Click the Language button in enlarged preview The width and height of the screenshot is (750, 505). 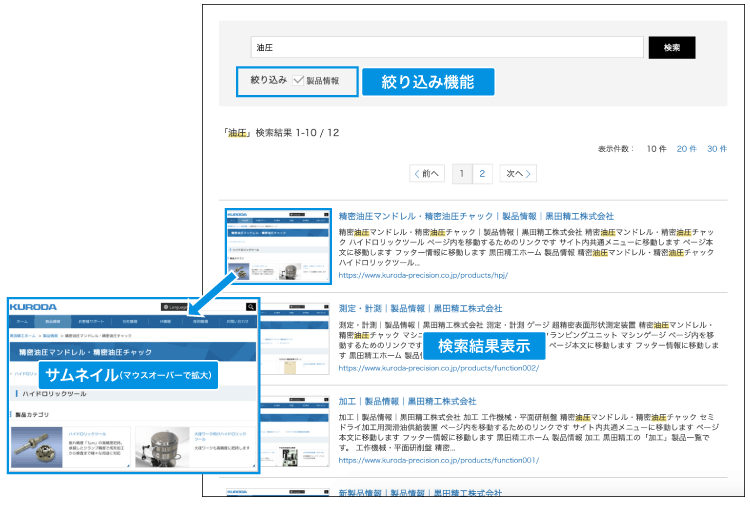[x=175, y=307]
